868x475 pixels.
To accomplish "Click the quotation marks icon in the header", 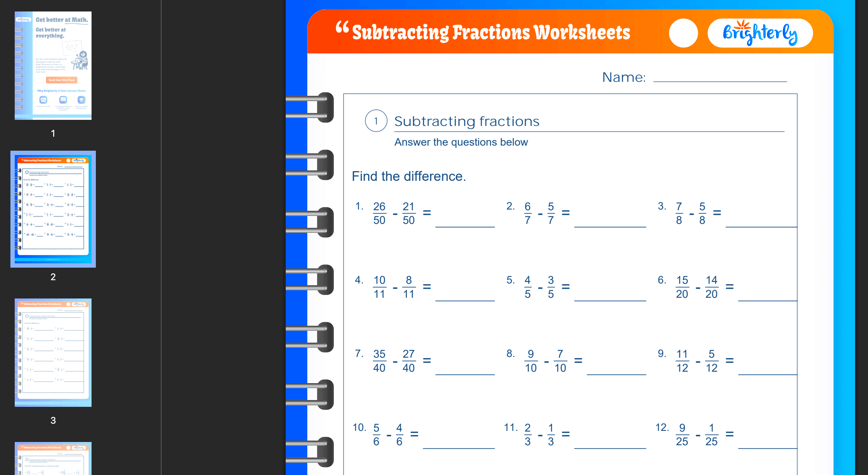I will click(342, 26).
